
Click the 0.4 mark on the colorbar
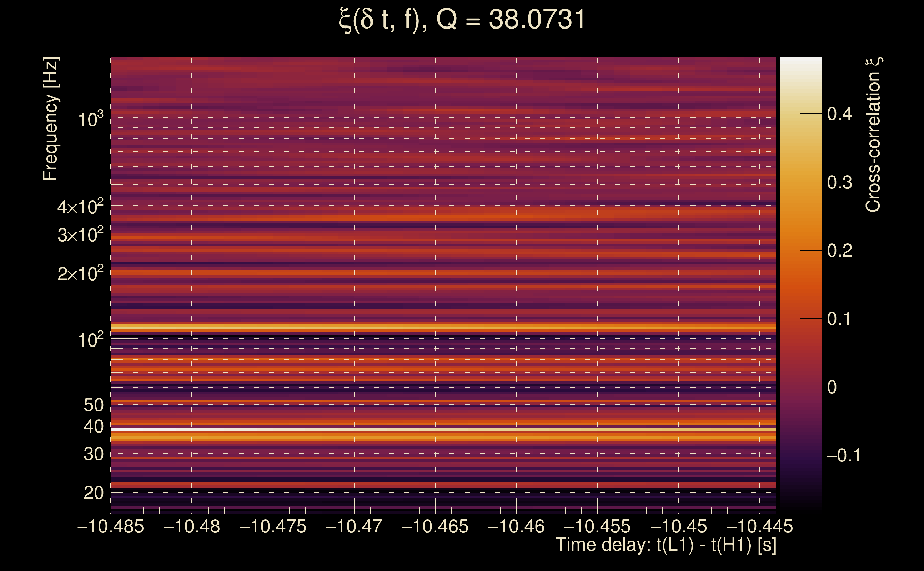pos(839,114)
